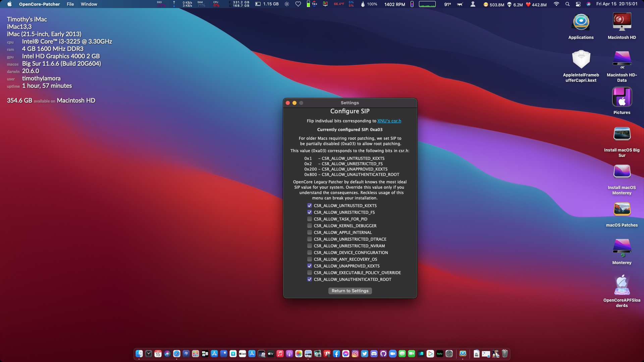The image size is (644, 362).
Task: Open Twitter in the dock
Action: pos(365,354)
